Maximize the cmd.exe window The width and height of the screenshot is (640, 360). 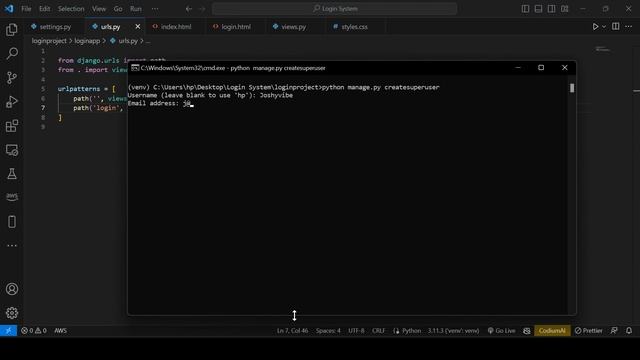(541, 68)
